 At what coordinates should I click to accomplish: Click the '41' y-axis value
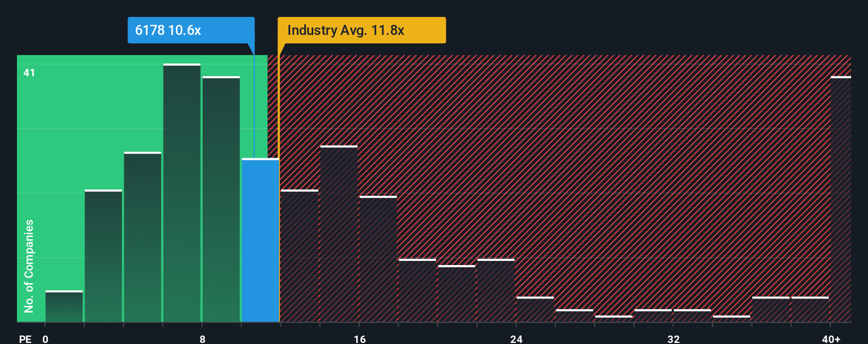(x=29, y=73)
